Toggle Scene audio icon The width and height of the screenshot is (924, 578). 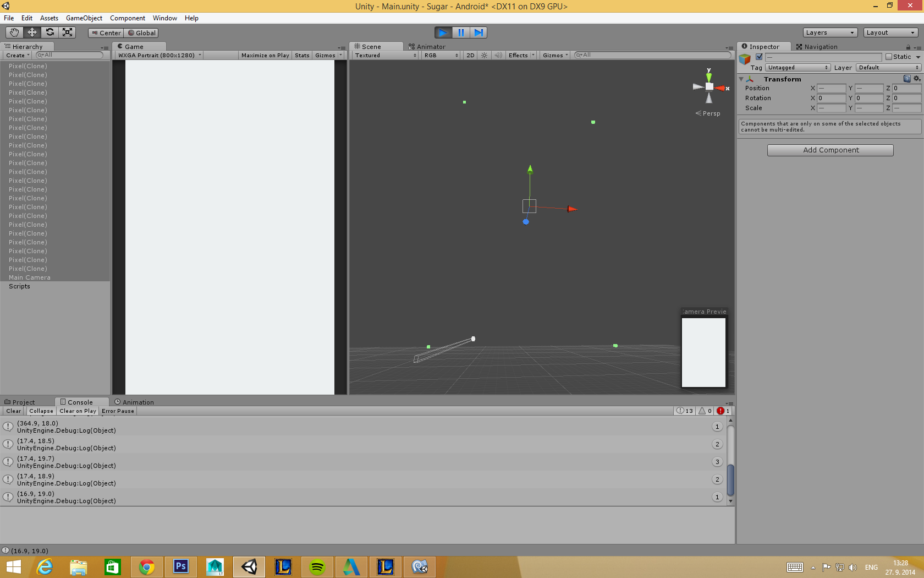coord(498,55)
